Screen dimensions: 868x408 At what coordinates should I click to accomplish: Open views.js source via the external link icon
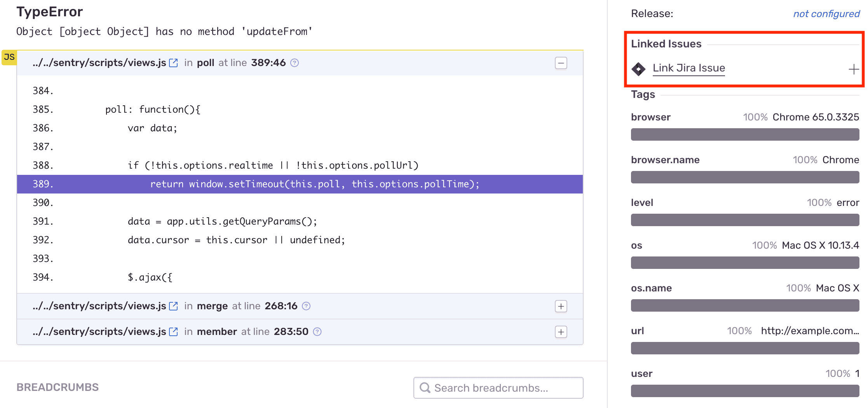click(x=173, y=62)
